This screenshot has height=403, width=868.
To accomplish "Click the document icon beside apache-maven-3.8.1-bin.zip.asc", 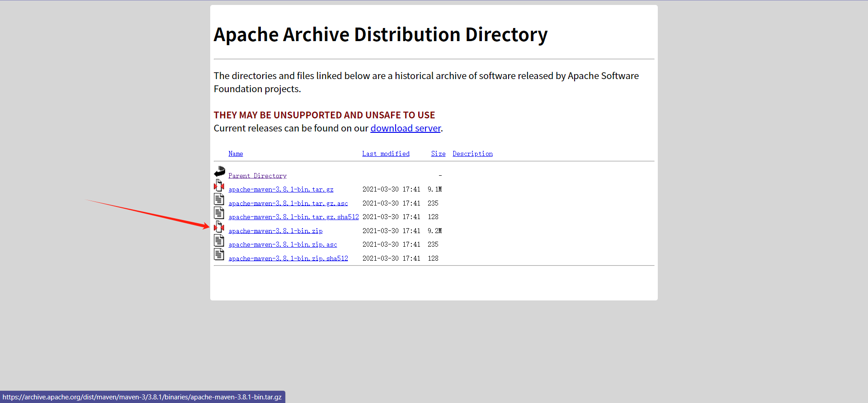I will (219, 240).
